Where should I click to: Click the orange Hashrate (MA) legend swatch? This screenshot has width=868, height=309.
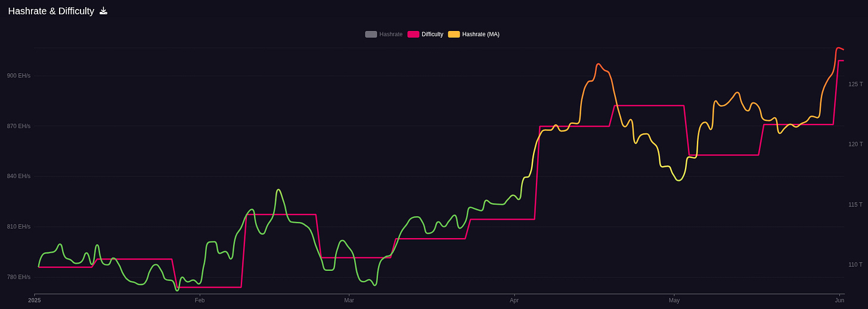pyautogui.click(x=454, y=35)
